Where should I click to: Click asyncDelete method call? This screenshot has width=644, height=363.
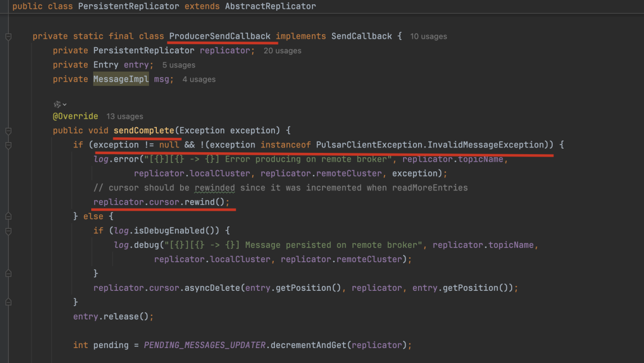point(212,288)
